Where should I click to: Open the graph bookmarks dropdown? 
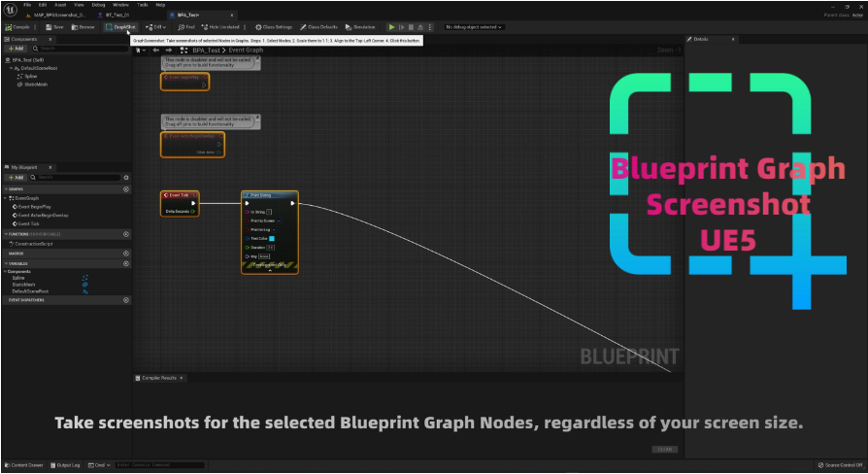[141, 50]
